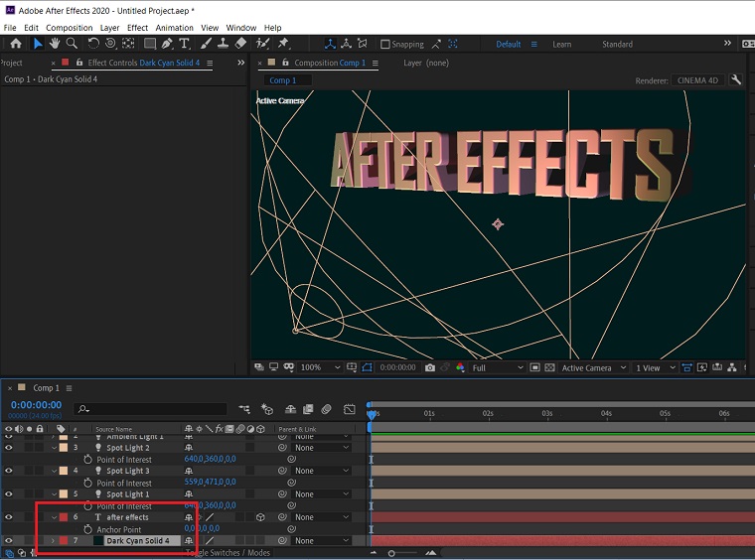The image size is (755, 560).
Task: Expand the Dark Cyan Solid 4 layer properties
Action: pyautogui.click(x=54, y=541)
